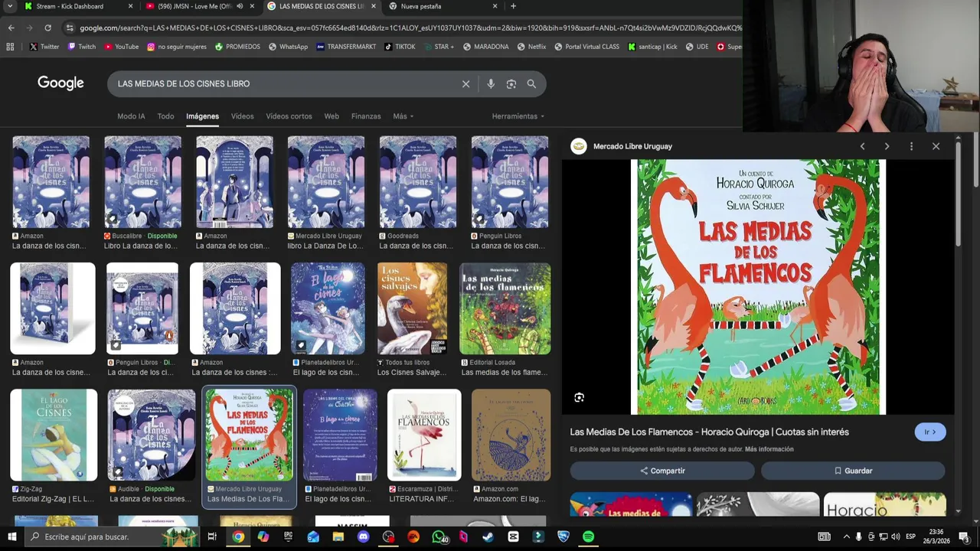The image size is (980, 551).
Task: Close the image preview panel
Action: [936, 146]
